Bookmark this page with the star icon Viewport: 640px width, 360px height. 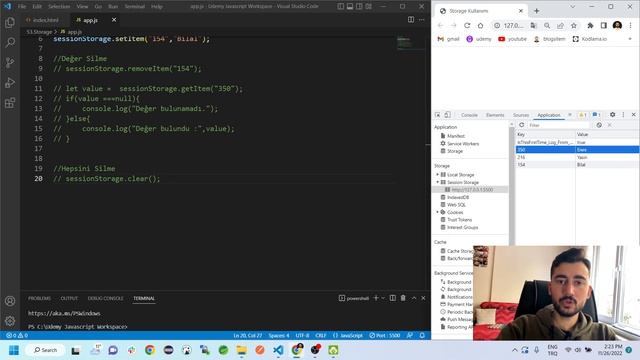coord(573,25)
